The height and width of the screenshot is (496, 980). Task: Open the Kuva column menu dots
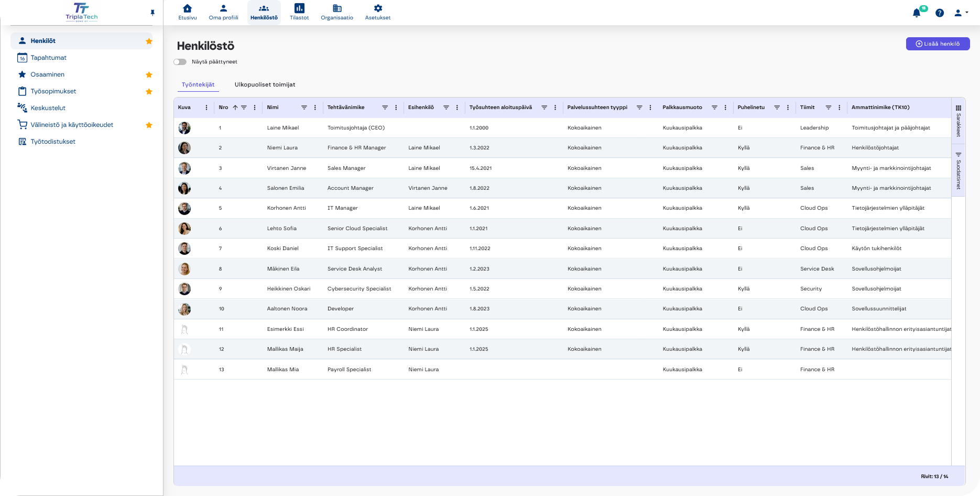[206, 107]
